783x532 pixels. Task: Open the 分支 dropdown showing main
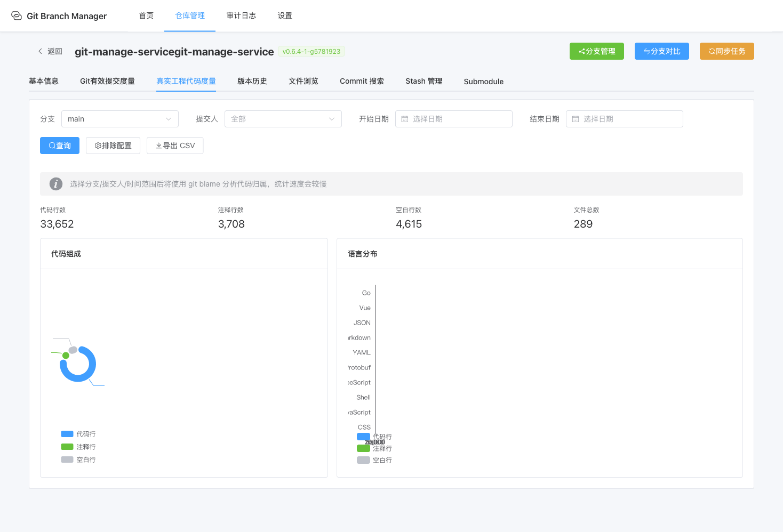[x=119, y=118]
